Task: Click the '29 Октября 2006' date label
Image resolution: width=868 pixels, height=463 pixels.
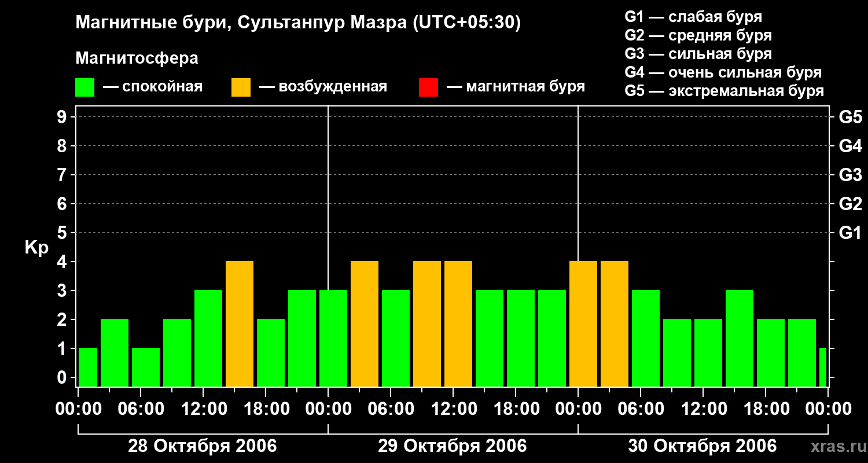Action: coord(453,446)
